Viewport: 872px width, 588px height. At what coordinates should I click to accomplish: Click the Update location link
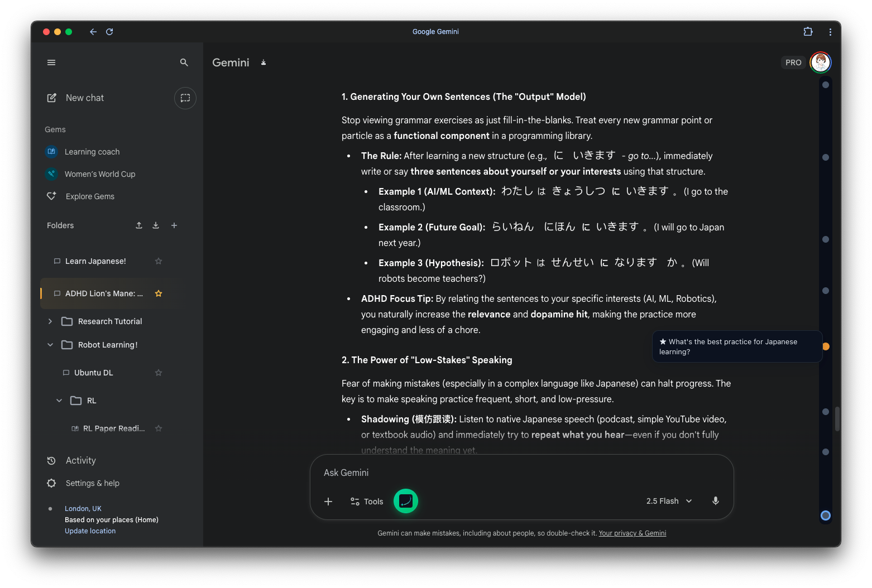[x=90, y=531]
